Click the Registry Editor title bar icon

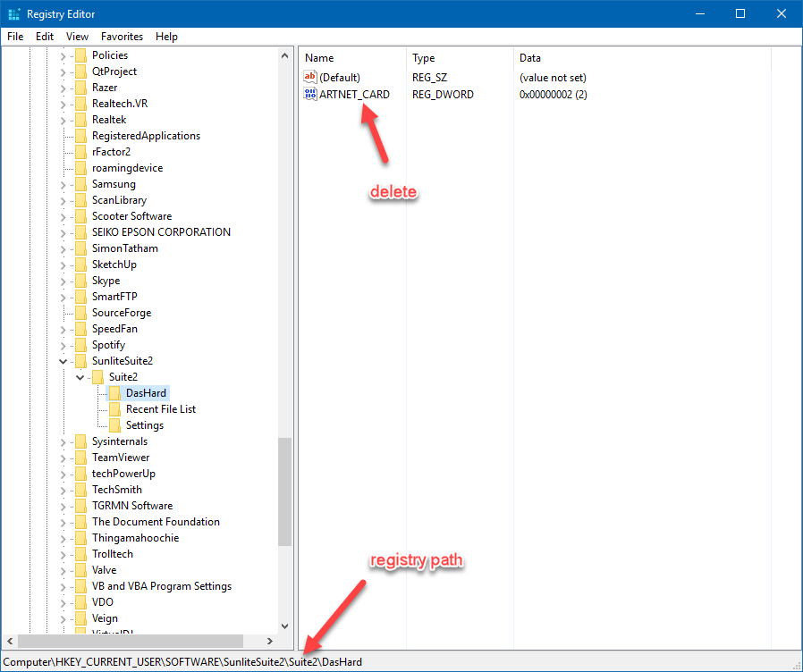tap(13, 13)
